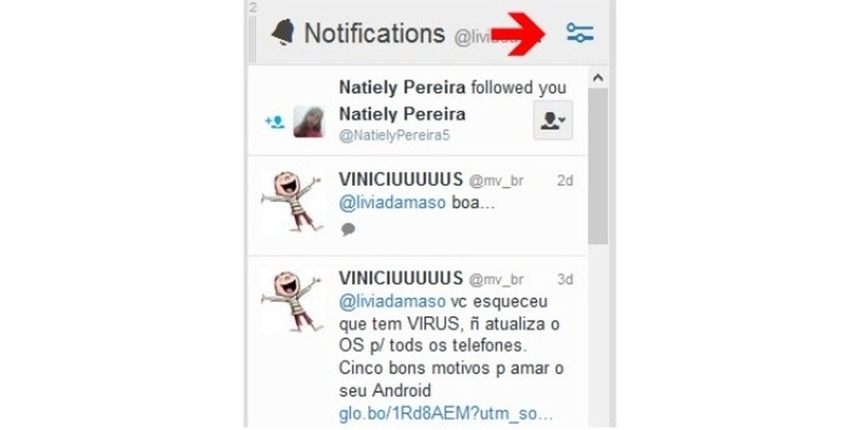
Task: Click the scroll up arrow of the column
Action: point(597,78)
